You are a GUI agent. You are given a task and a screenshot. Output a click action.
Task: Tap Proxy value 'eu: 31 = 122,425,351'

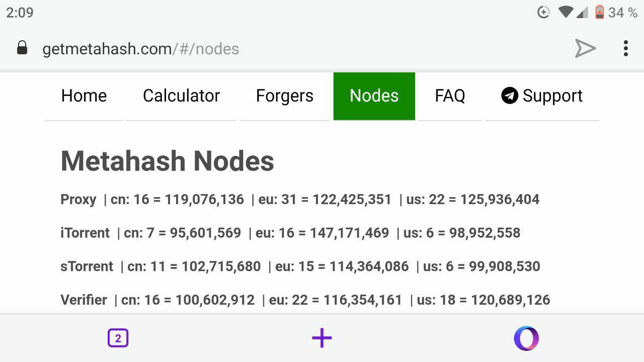[325, 200]
